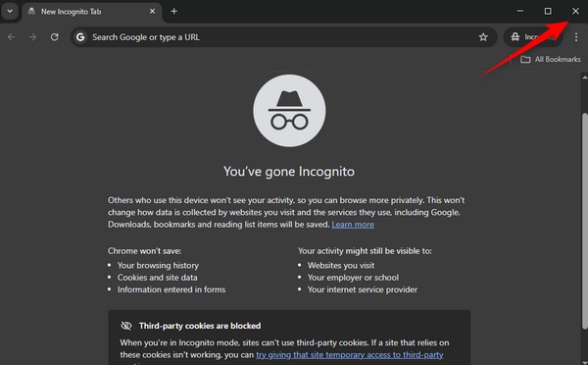
Task: Click the Google G icon in address bar
Action: coord(80,37)
